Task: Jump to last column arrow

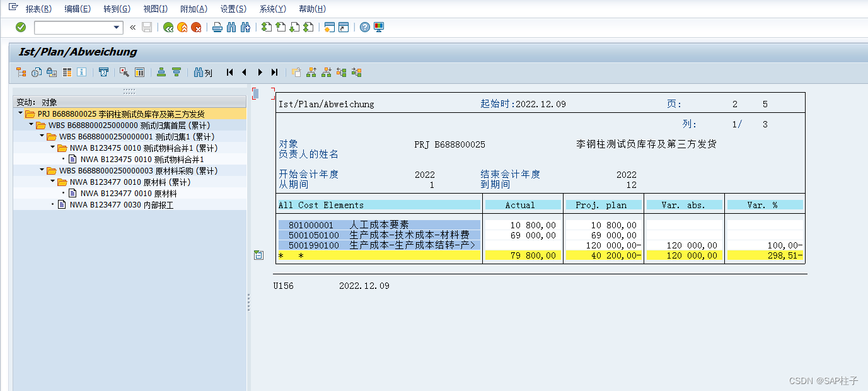Action: (274, 73)
